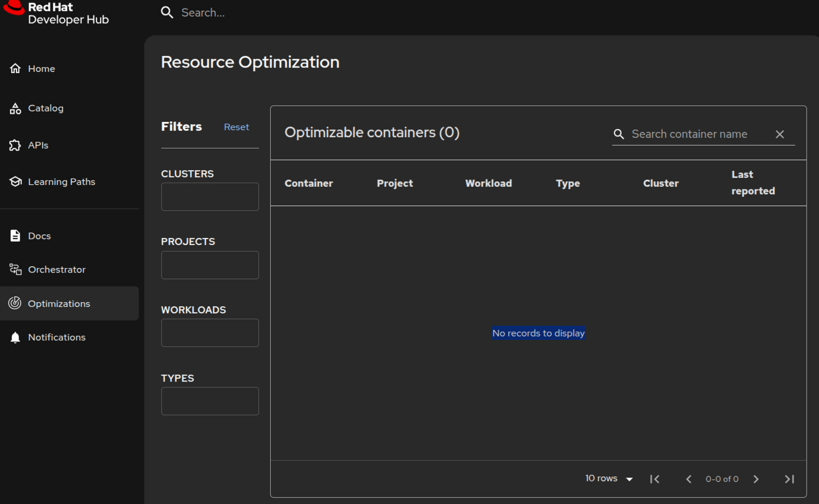
Task: Click the Orchestrator workflow icon
Action: point(15,270)
